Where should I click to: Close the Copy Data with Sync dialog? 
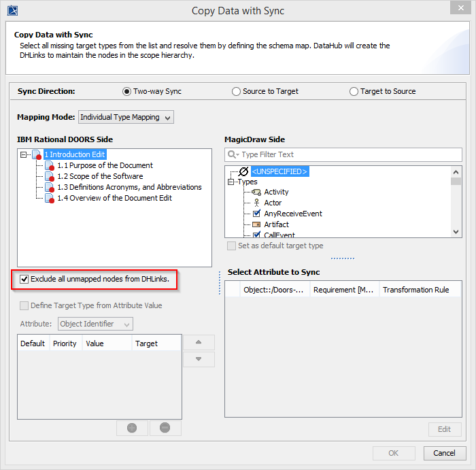[460, 8]
